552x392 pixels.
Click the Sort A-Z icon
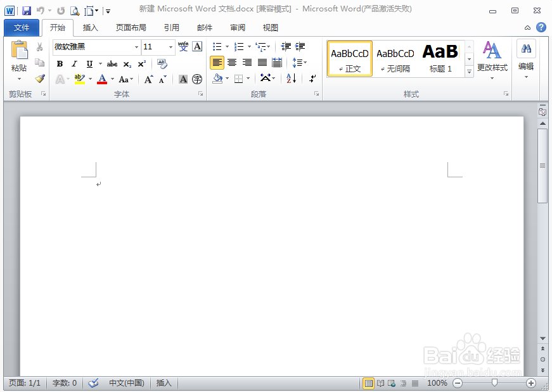(x=291, y=78)
